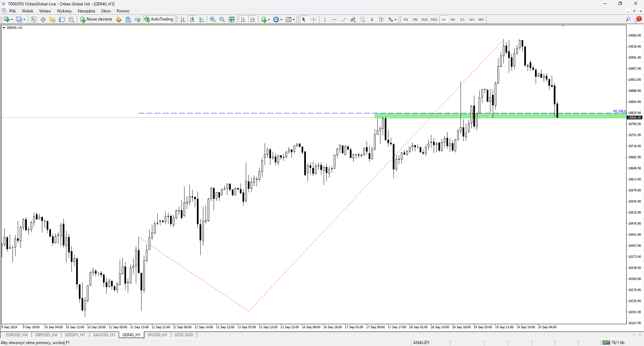Open the MQL5 cloud market icon
644x346 pixels.
128,19
